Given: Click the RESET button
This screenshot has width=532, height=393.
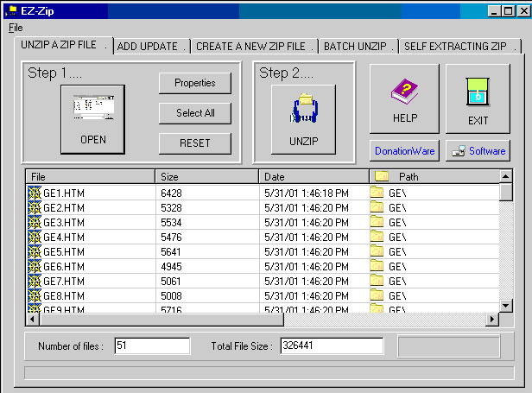Looking at the screenshot, I should pos(195,143).
